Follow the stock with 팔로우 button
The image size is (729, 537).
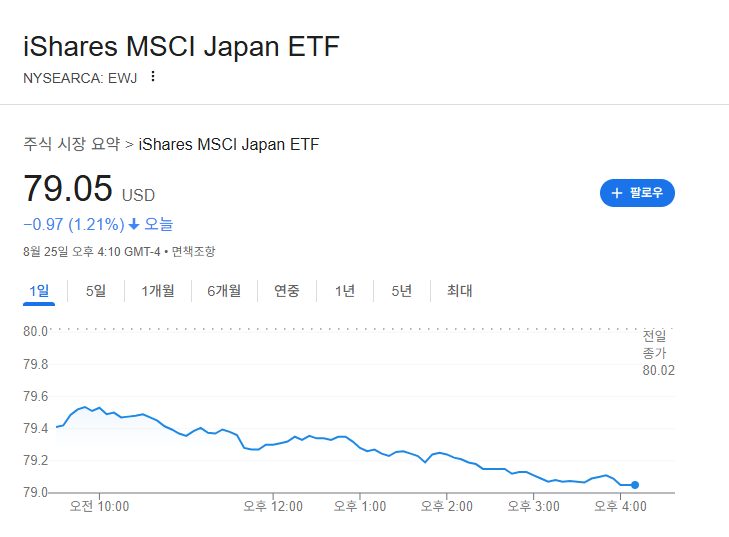pos(637,193)
